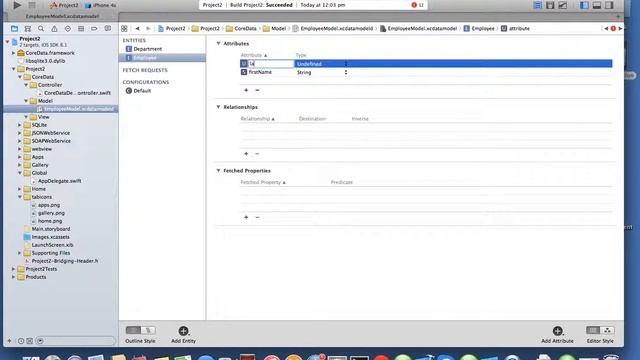Collapse the Attributes section triangle
This screenshot has height=360, width=640.
[218, 43]
